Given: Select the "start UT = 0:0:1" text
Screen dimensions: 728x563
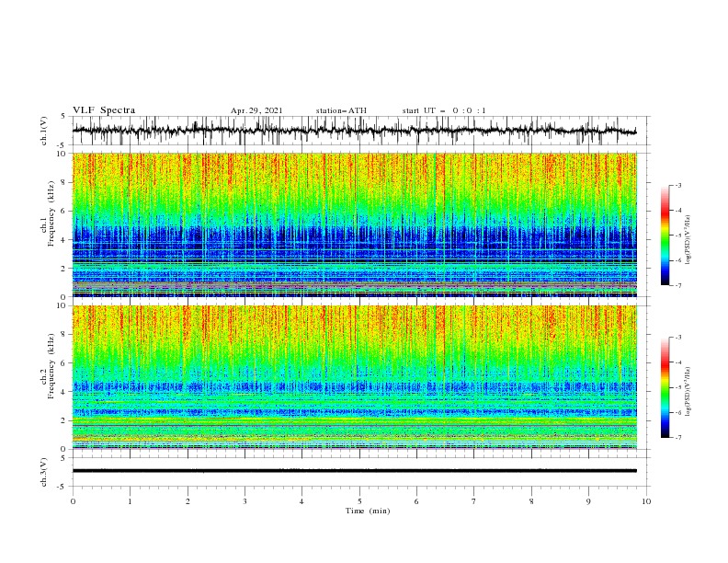Looking at the screenshot, I should (x=444, y=110).
